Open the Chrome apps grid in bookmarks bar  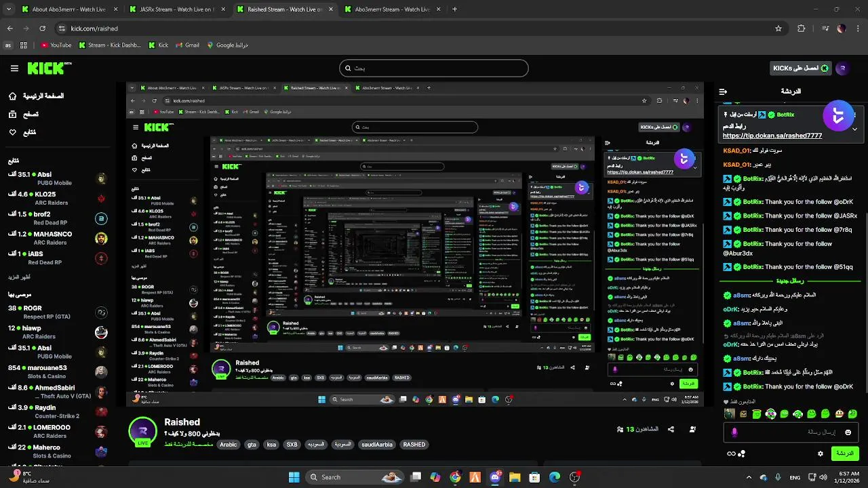tap(23, 45)
